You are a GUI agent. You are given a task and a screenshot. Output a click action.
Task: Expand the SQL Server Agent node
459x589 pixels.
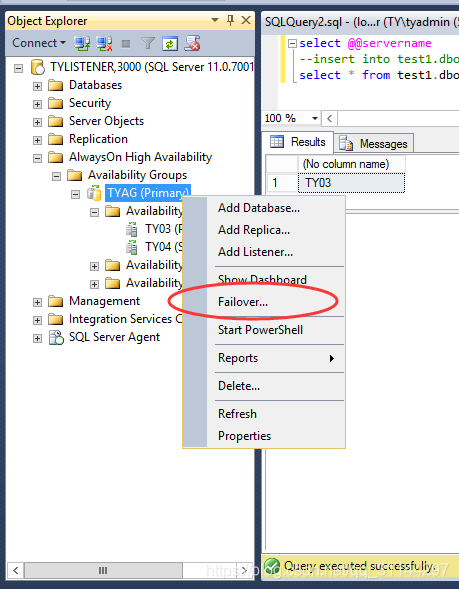[37, 338]
